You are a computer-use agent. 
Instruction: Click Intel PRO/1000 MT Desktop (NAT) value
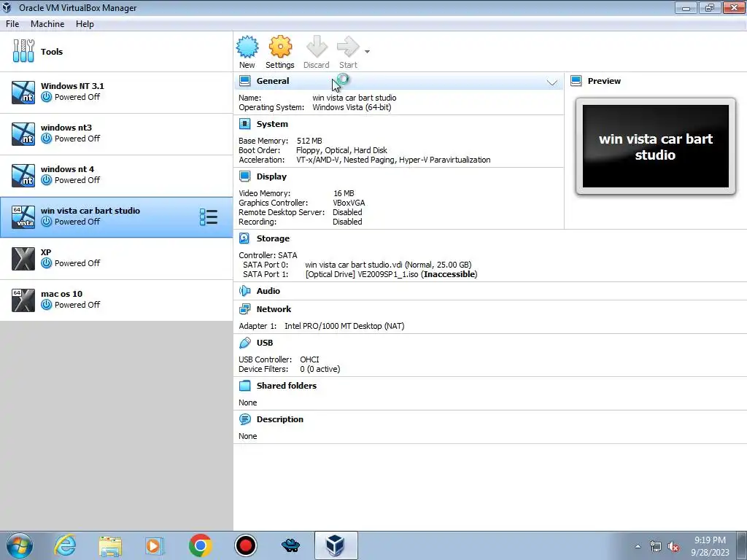(344, 326)
